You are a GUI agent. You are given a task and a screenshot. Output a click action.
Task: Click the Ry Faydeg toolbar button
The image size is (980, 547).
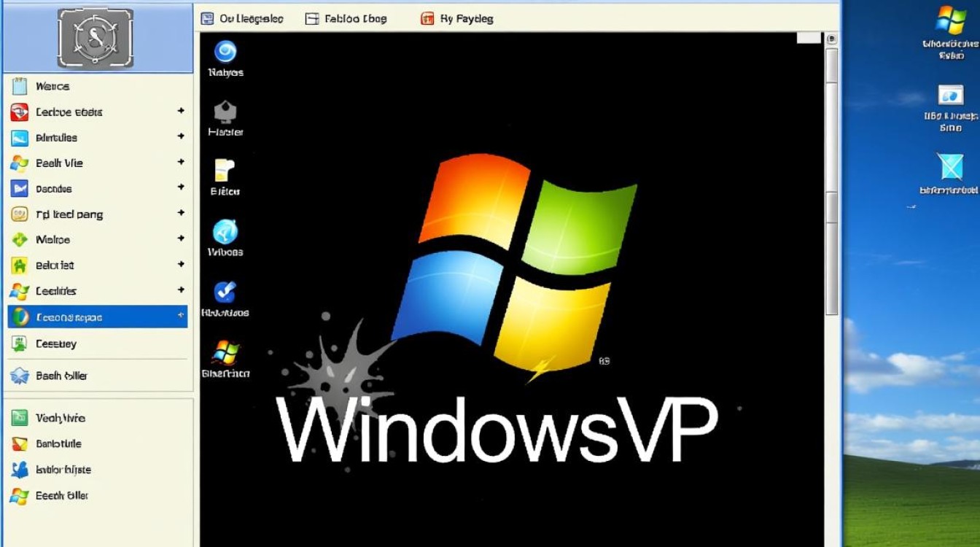click(x=457, y=19)
